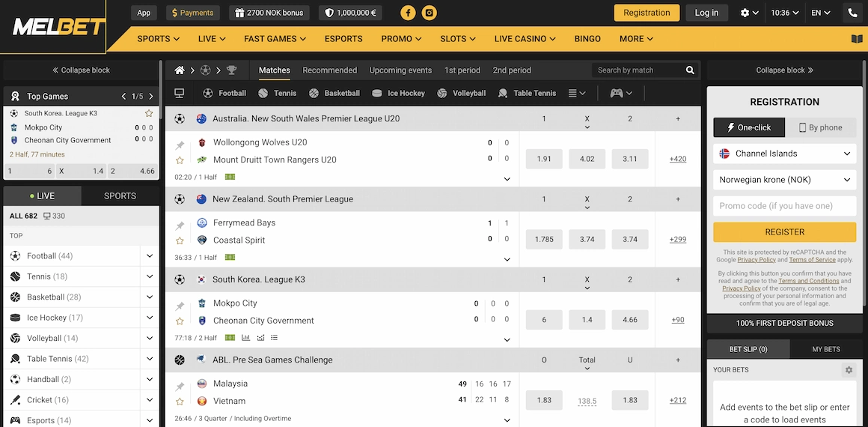
Task: Open bet slip settings gear
Action: [x=849, y=370]
